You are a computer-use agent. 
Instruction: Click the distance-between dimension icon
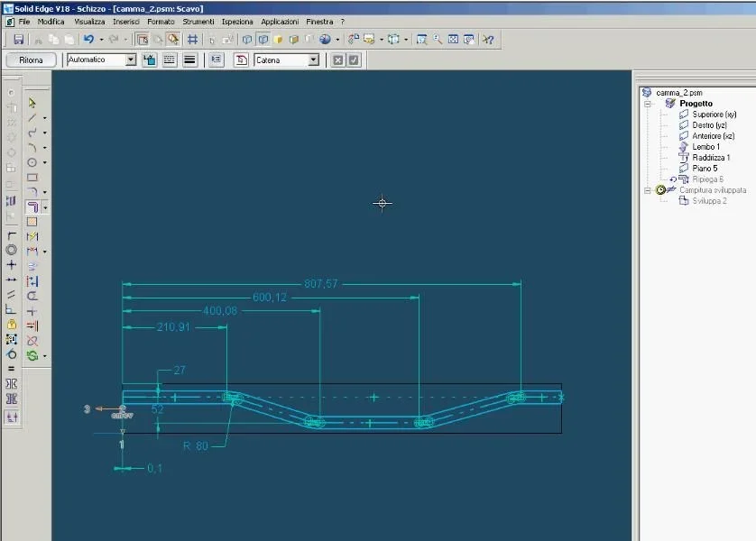pos(32,281)
